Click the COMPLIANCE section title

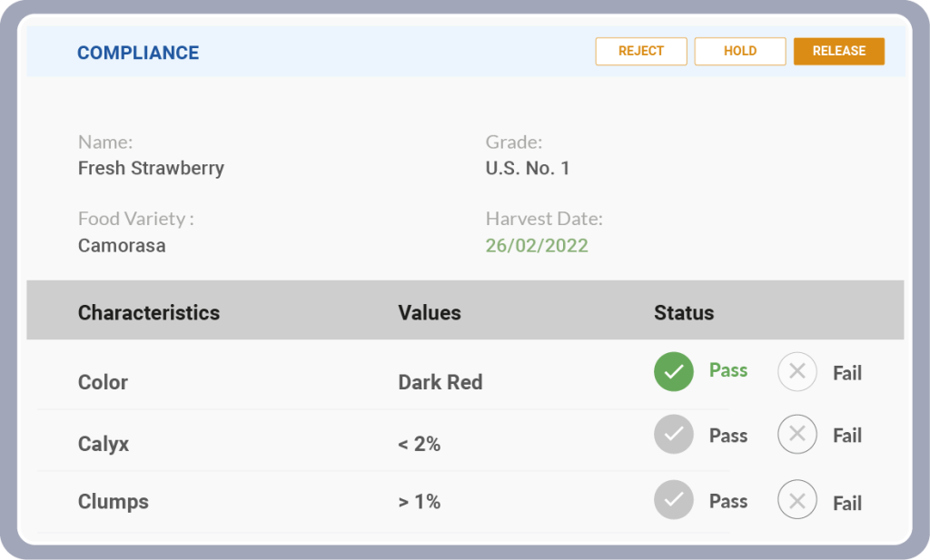click(x=138, y=53)
